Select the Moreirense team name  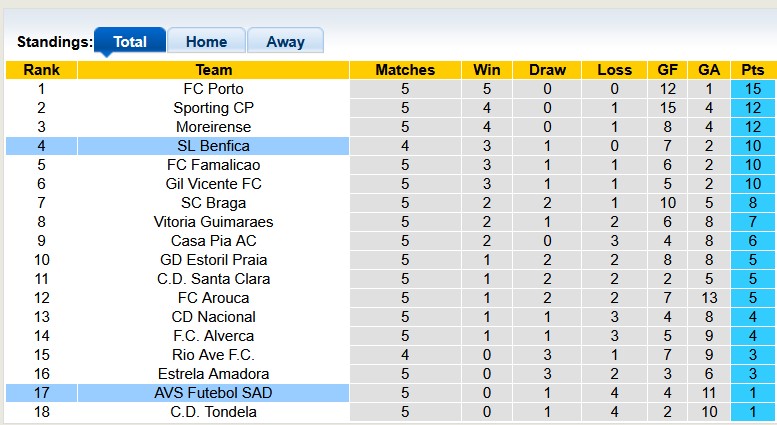click(214, 127)
